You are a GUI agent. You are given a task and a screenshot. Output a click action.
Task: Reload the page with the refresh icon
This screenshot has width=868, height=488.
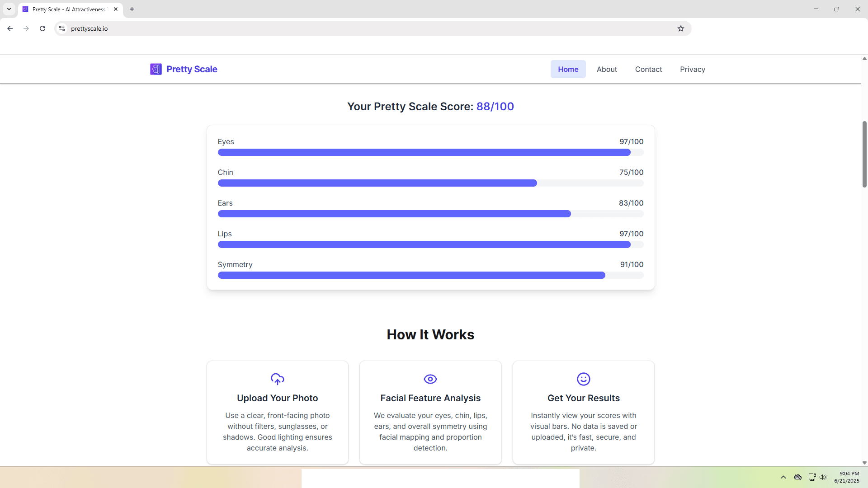click(x=42, y=28)
